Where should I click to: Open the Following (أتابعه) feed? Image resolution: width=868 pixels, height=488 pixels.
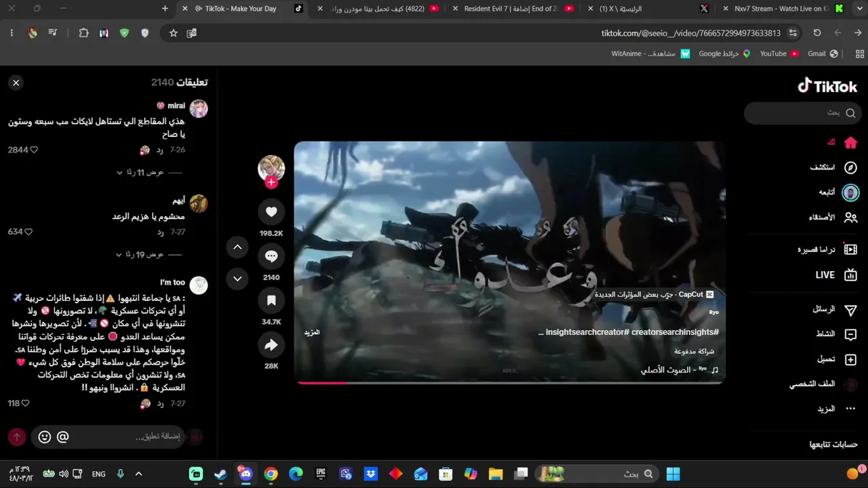click(x=838, y=192)
